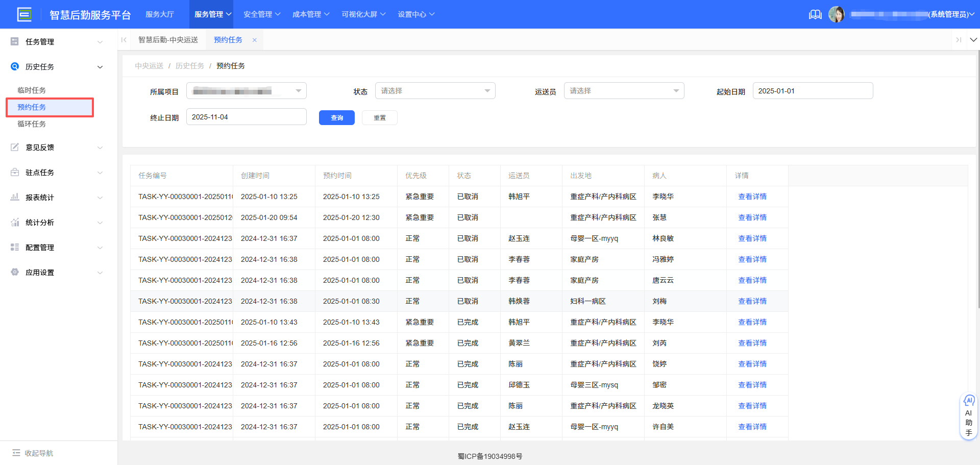
Task: Click the 查询 search button
Action: click(336, 117)
